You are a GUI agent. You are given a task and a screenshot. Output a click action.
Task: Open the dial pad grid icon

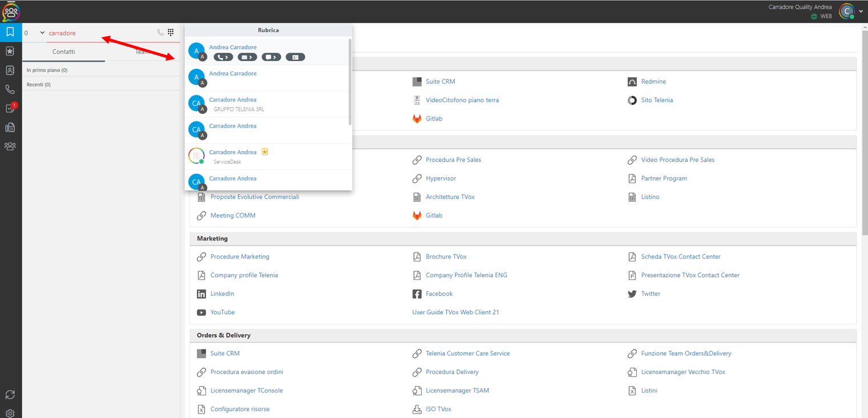pos(171,33)
